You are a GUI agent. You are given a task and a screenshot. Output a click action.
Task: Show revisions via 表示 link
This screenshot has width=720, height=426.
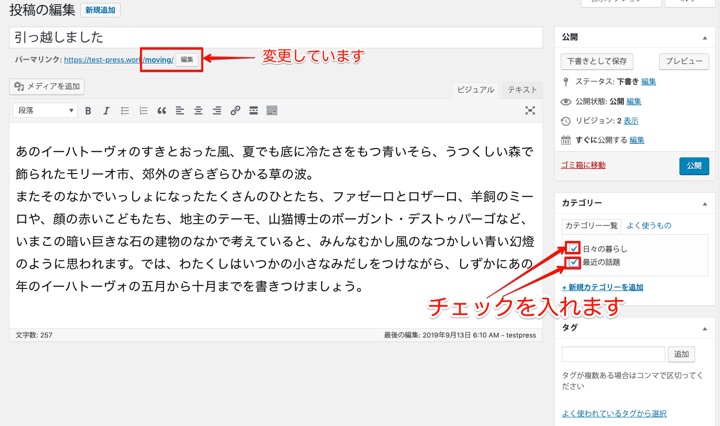(631, 121)
